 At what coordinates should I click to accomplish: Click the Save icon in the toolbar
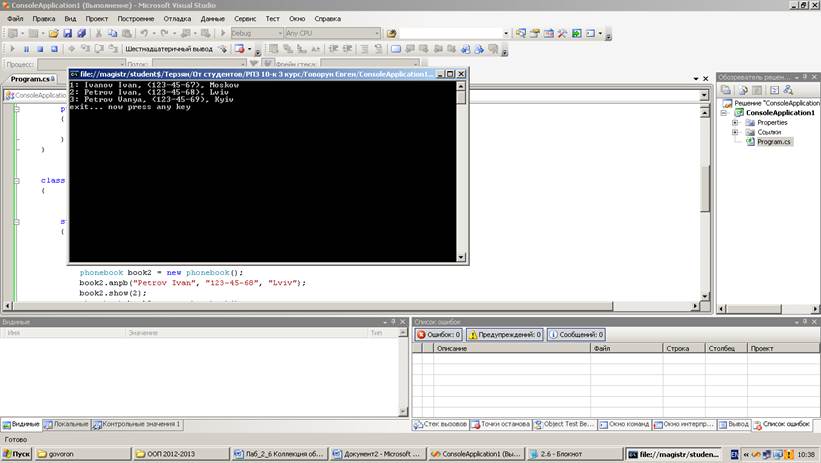(x=67, y=33)
